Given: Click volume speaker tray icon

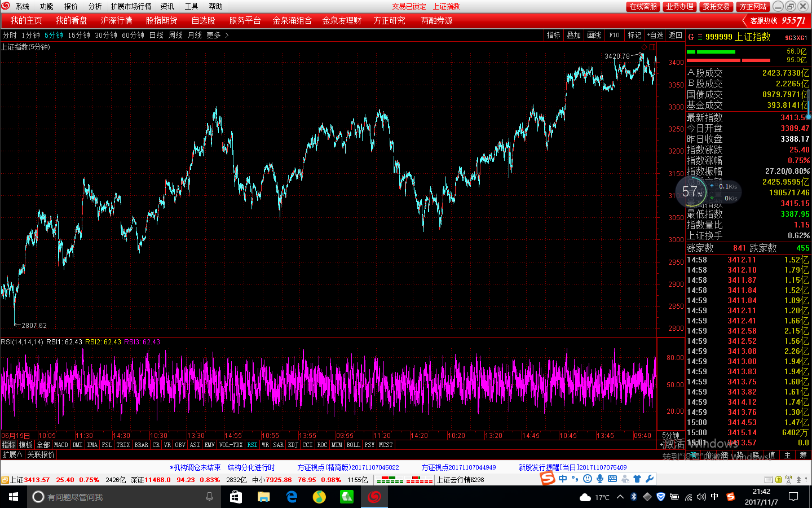Looking at the screenshot, I should tap(701, 497).
